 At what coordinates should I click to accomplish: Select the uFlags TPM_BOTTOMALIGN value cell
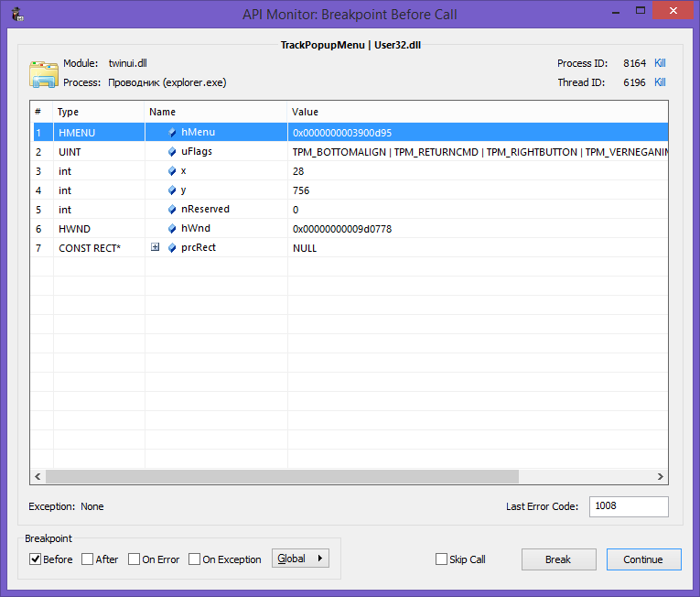point(479,152)
